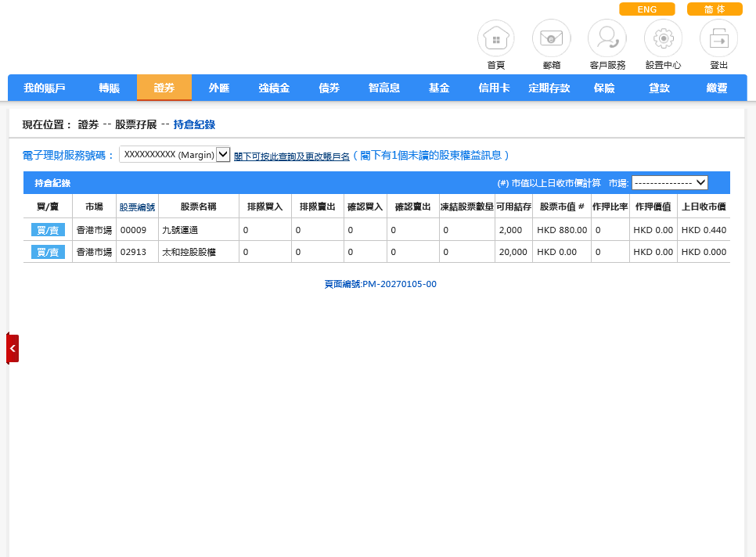Image resolution: width=756 pixels, height=557 pixels.
Task: Click 買/賣 button for stock 02913
Action: point(48,252)
